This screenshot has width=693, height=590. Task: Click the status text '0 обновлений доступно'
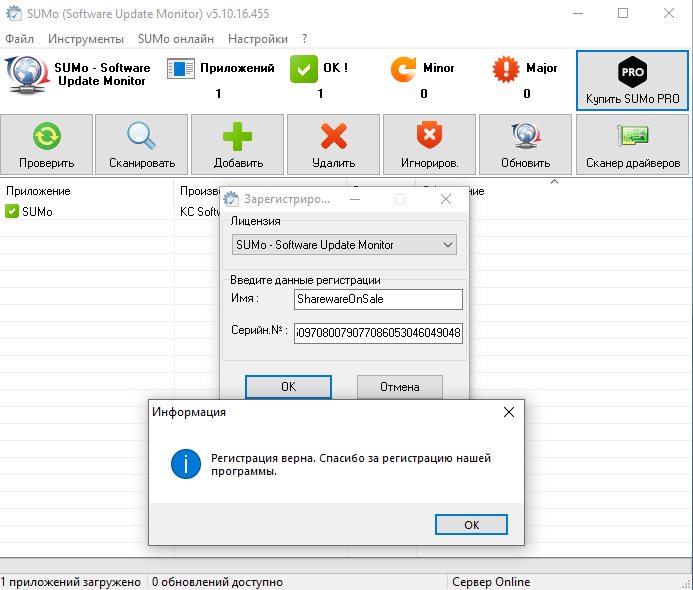coord(217,582)
